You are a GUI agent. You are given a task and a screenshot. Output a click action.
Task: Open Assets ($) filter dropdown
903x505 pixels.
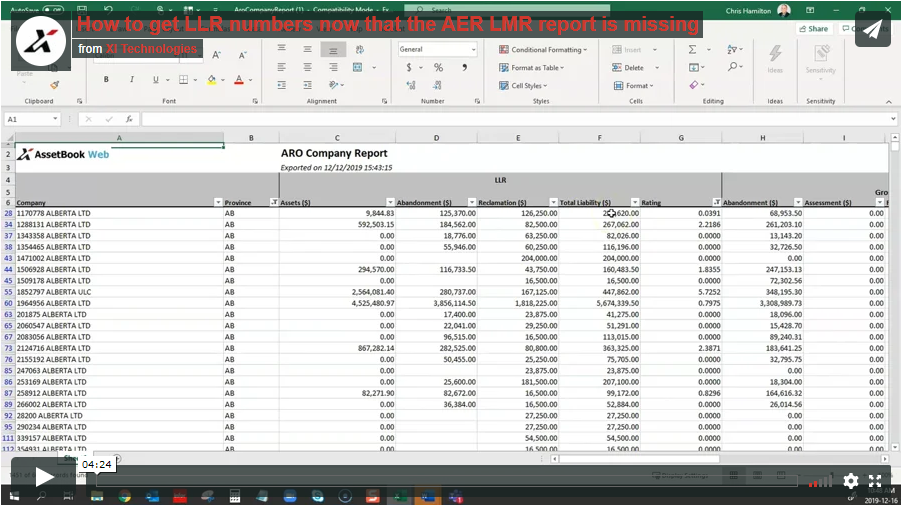tap(390, 203)
